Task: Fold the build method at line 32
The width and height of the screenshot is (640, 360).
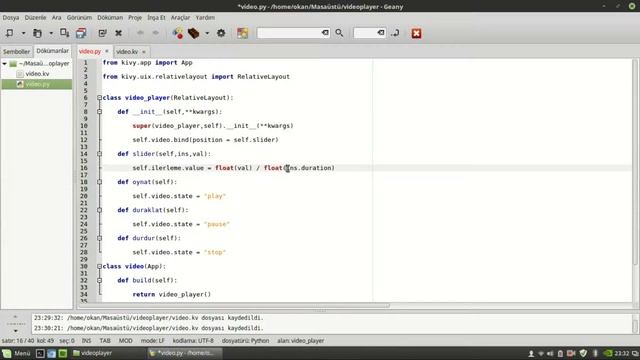Action: [x=99, y=280]
